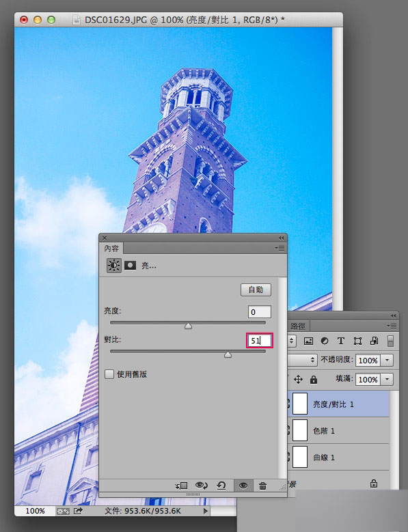Toggle layer visibility eye in the Properties panel

coord(243,486)
